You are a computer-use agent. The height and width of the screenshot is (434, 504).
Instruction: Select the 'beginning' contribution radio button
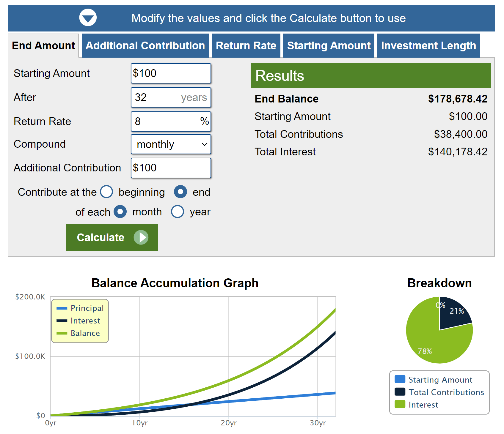[x=106, y=192]
